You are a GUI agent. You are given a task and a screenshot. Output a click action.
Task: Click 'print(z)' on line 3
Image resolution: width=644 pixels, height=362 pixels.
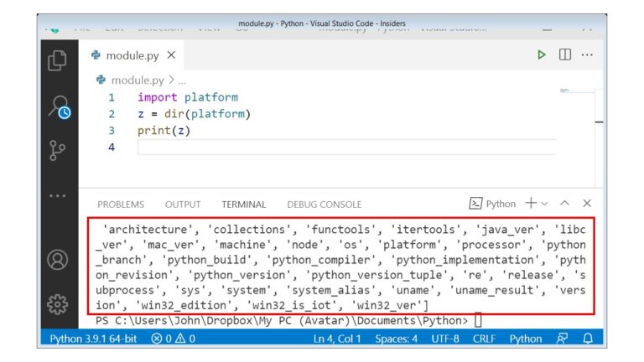tap(164, 131)
